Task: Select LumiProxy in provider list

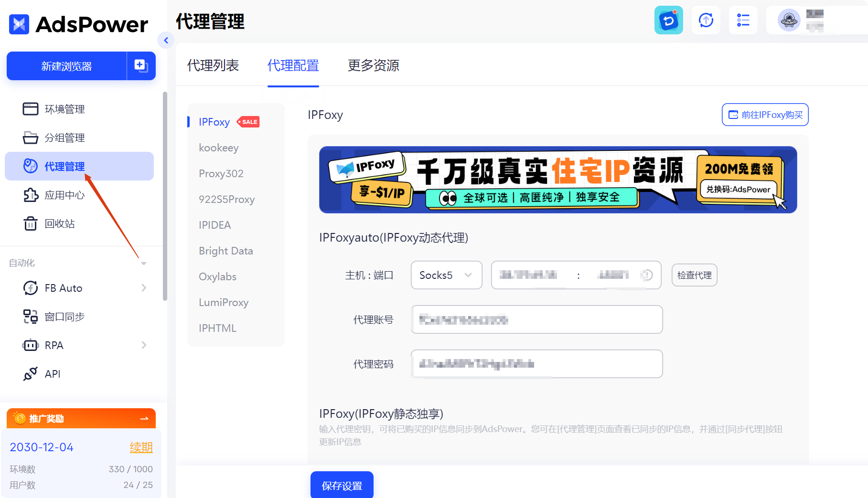Action: (x=224, y=302)
